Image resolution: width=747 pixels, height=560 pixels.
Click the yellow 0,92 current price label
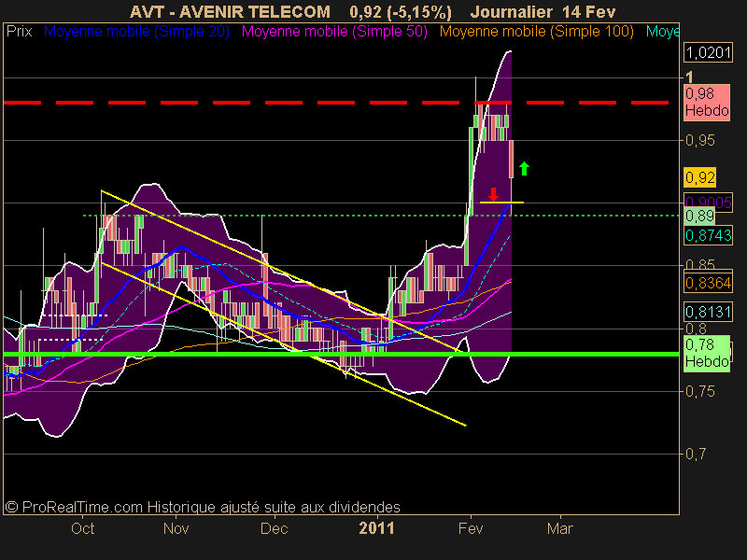point(699,177)
